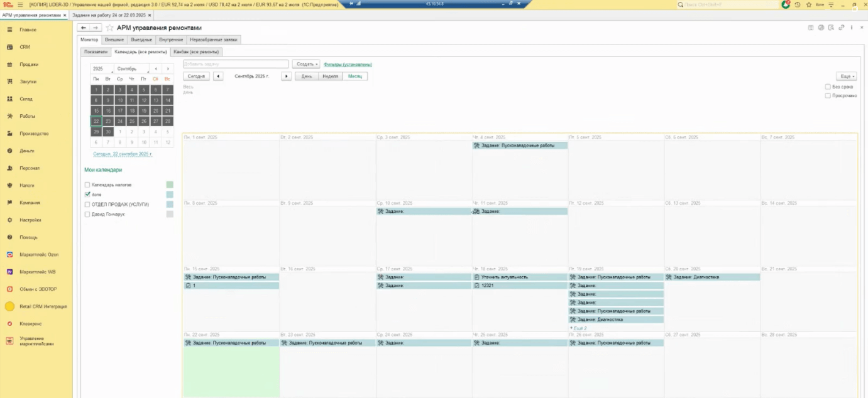Switch to the Неразобранные заявки tab
This screenshot has width=868, height=398.
pyautogui.click(x=214, y=40)
